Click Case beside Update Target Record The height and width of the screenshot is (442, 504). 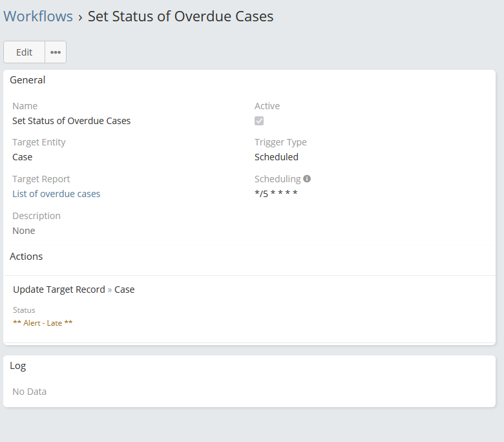tap(125, 289)
